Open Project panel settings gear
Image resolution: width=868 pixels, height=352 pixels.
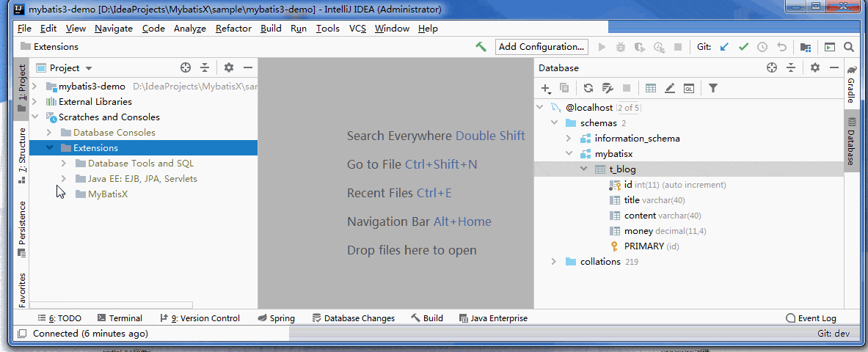pos(229,67)
